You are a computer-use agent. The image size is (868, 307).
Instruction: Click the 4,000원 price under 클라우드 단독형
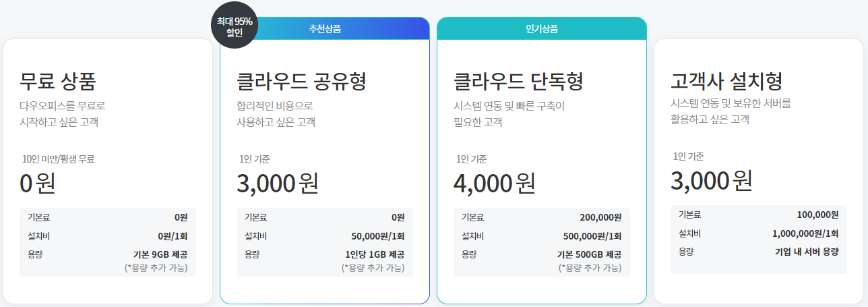point(495,183)
